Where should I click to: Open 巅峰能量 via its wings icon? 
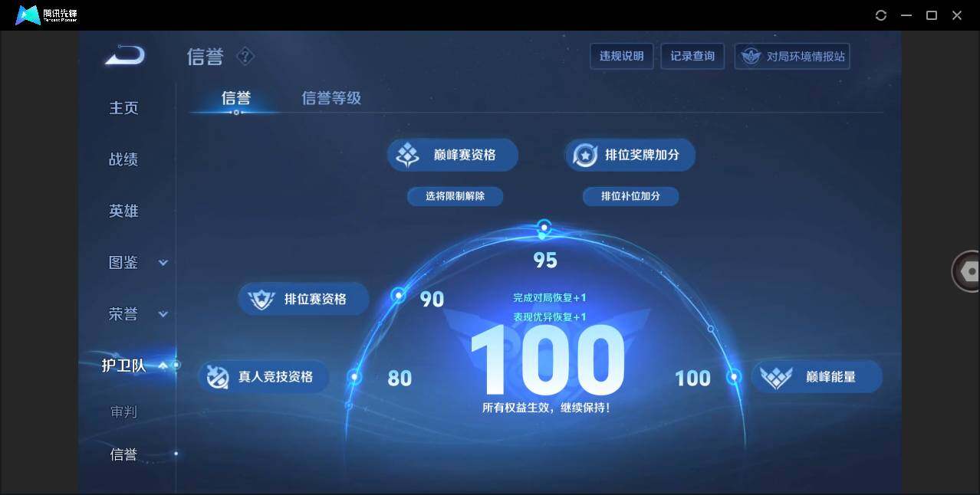tap(777, 376)
